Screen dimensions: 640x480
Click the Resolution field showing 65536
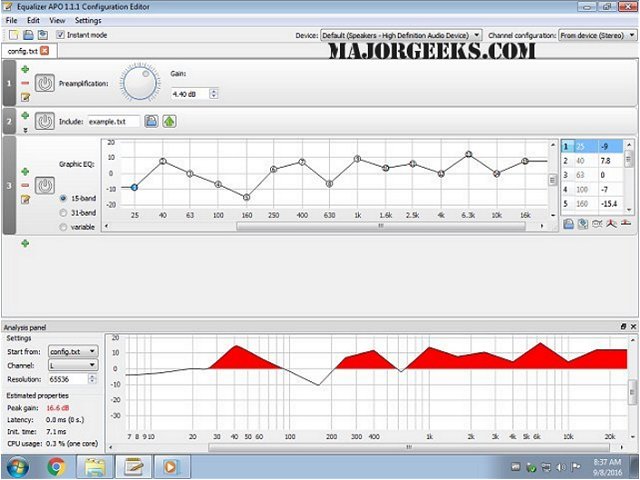(68, 379)
